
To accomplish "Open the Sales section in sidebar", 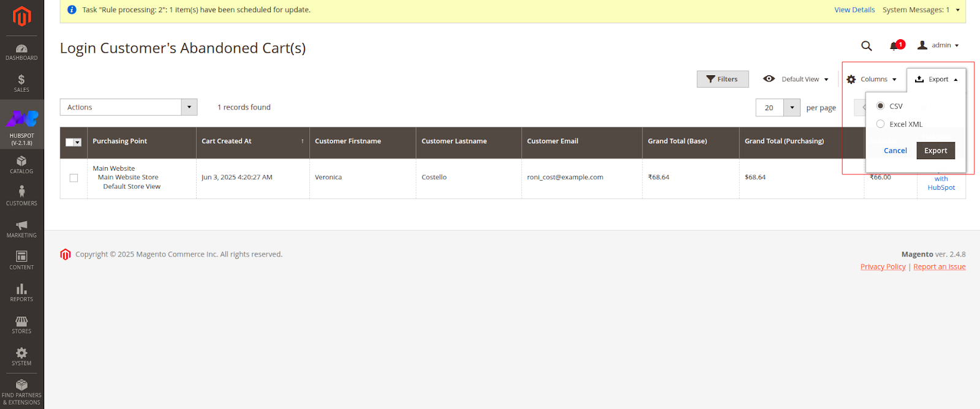I will 21,83.
